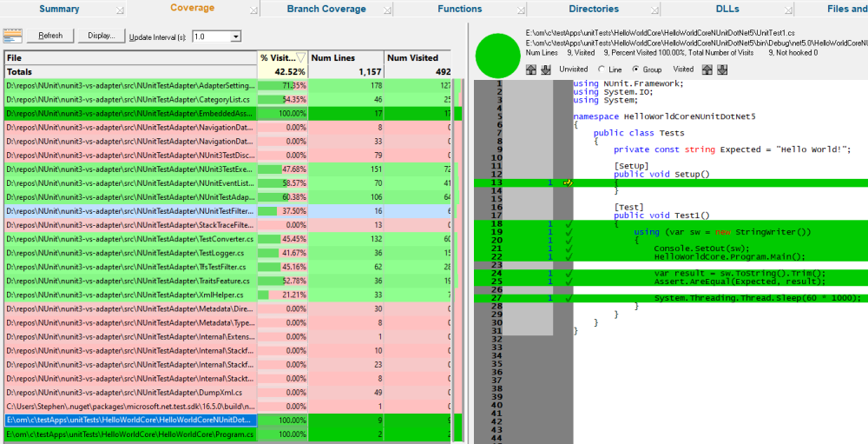
Task: Open the Branch Coverage tab
Action: (326, 9)
